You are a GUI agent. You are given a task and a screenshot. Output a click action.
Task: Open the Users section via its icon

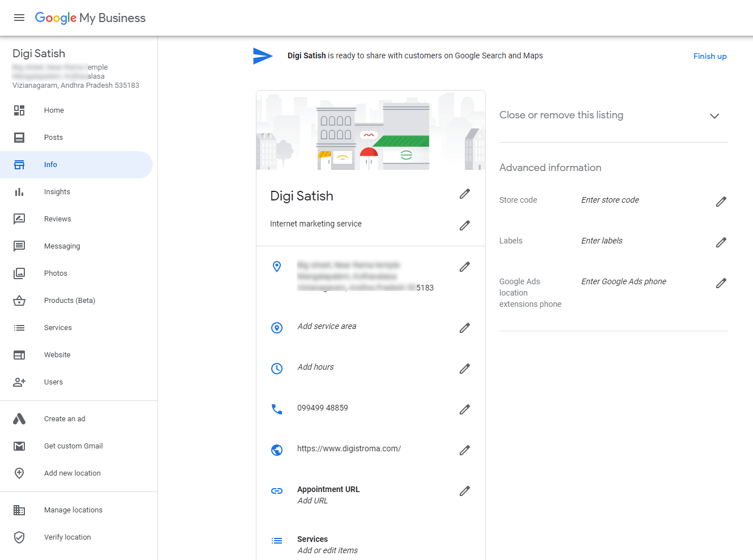click(19, 382)
